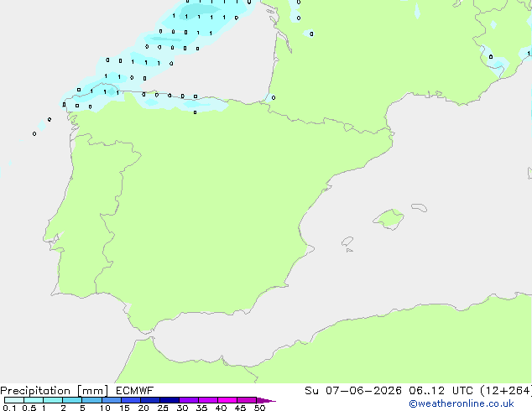This screenshot has height=411, width=532.
Task: Select the 35–40 mm purple legend swatch
Action: [208, 400]
